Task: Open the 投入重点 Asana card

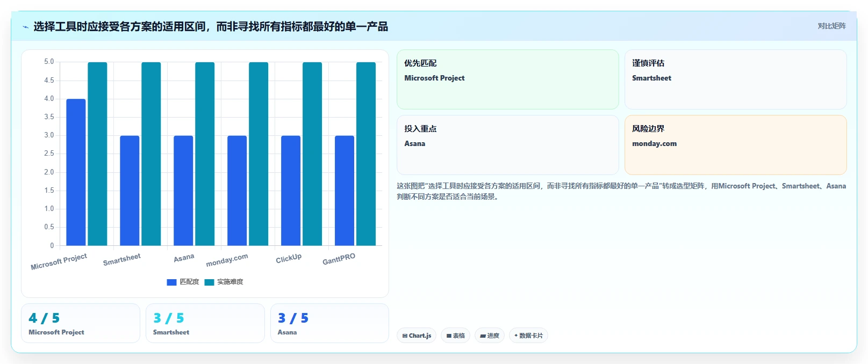Action: click(508, 145)
